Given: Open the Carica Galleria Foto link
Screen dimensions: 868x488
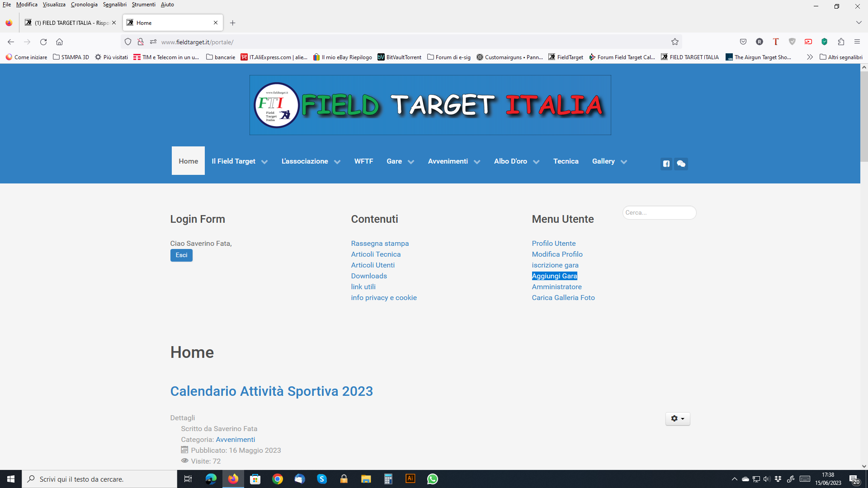Looking at the screenshot, I should [563, 297].
